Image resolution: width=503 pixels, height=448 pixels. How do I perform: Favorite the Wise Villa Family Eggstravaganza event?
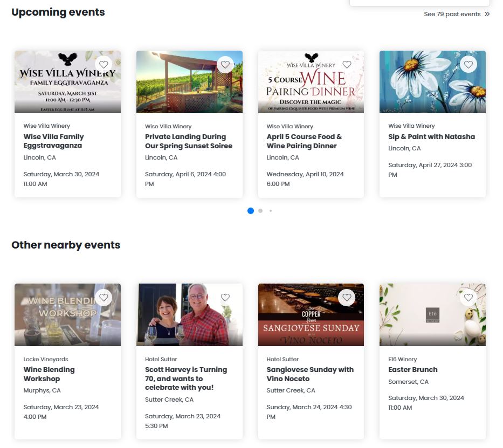click(104, 65)
